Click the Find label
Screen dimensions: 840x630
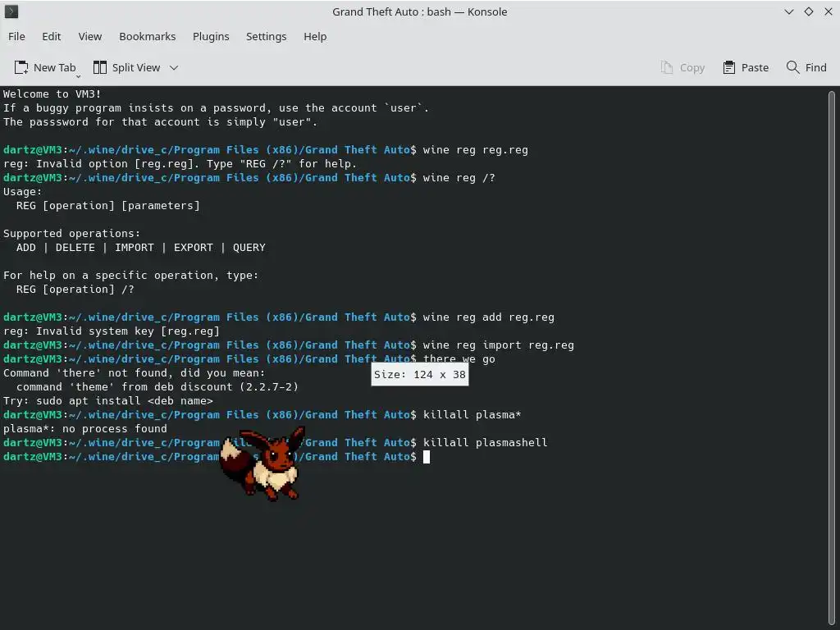(816, 67)
